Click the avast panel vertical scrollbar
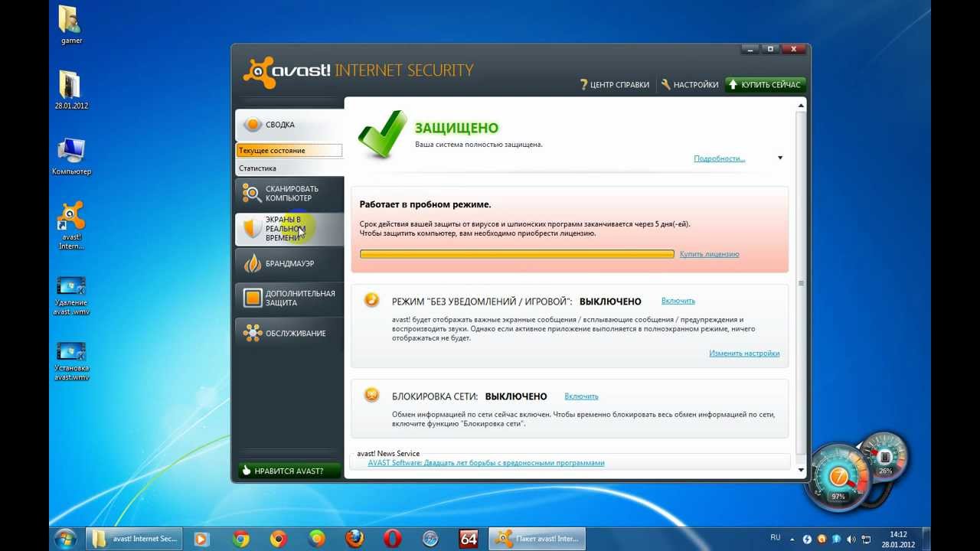Screen dimensions: 980x551 click(801, 283)
